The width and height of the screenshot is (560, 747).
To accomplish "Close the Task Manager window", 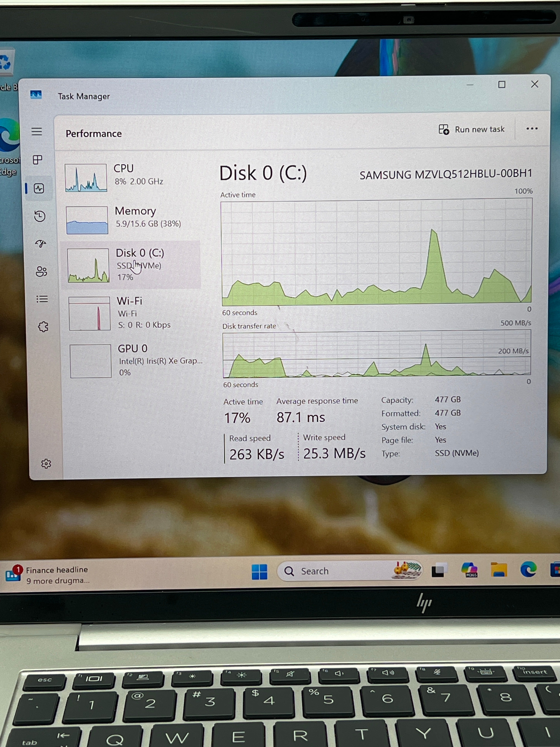I will 534,84.
